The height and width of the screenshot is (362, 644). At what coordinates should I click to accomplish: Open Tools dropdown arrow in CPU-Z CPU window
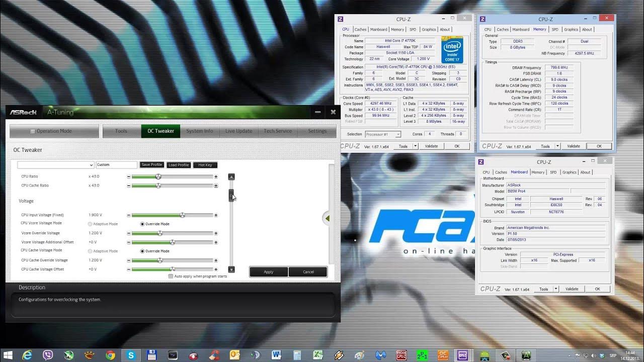[416, 146]
